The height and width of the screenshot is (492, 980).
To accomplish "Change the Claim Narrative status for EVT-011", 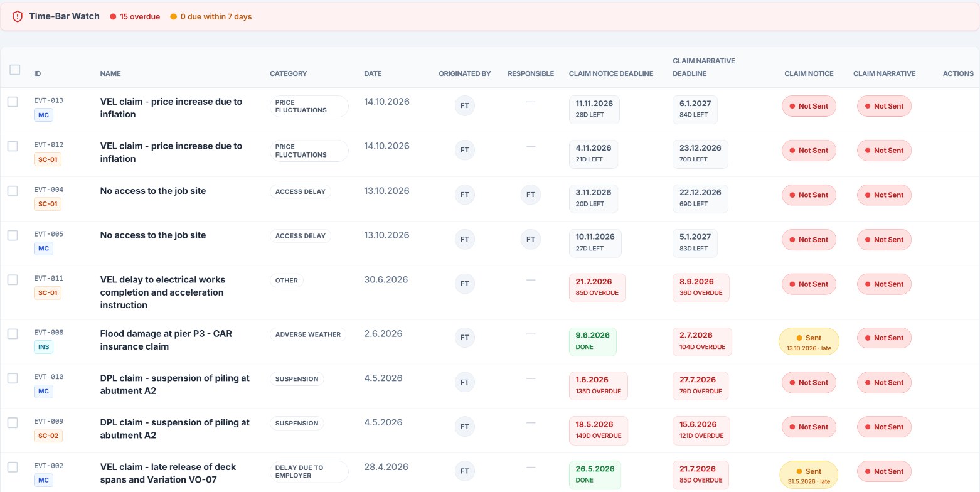I will 884,284.
